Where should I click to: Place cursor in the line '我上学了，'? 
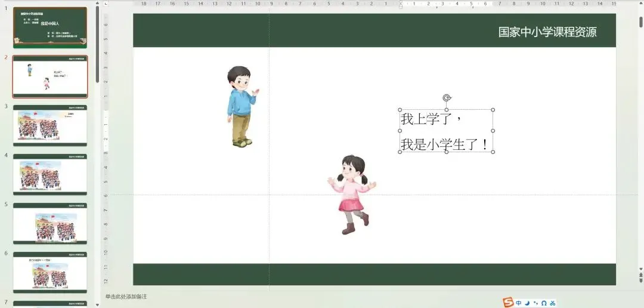(x=431, y=119)
